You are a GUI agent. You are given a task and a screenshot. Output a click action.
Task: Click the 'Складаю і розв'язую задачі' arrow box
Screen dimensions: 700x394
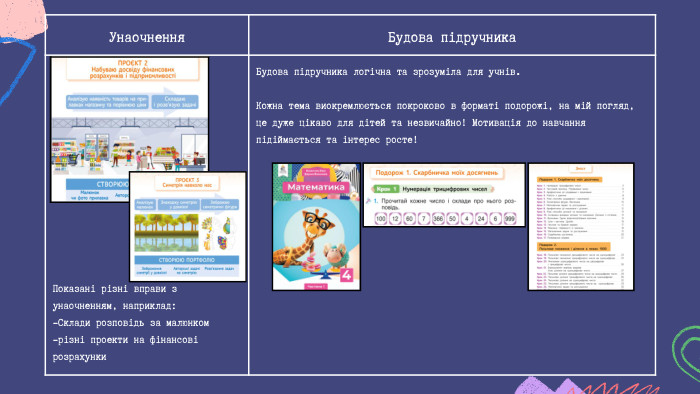click(175, 102)
